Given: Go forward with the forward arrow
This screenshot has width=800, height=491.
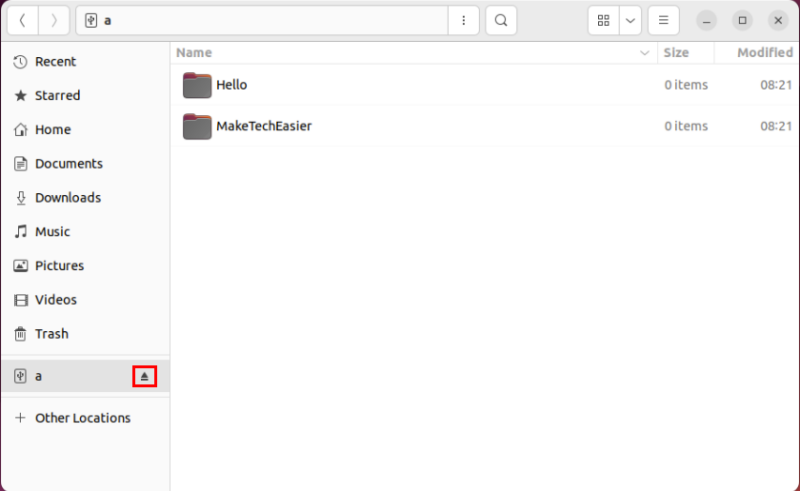Looking at the screenshot, I should coord(54,20).
